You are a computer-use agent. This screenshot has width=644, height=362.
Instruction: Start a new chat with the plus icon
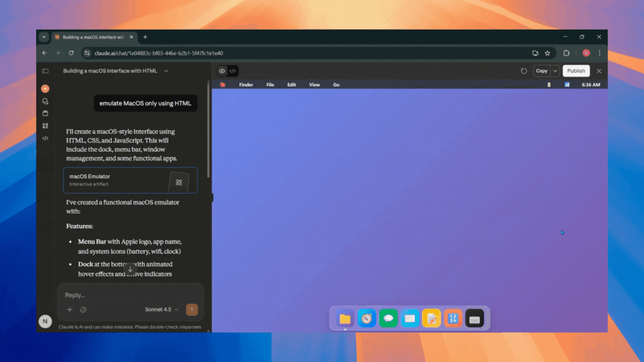click(45, 88)
